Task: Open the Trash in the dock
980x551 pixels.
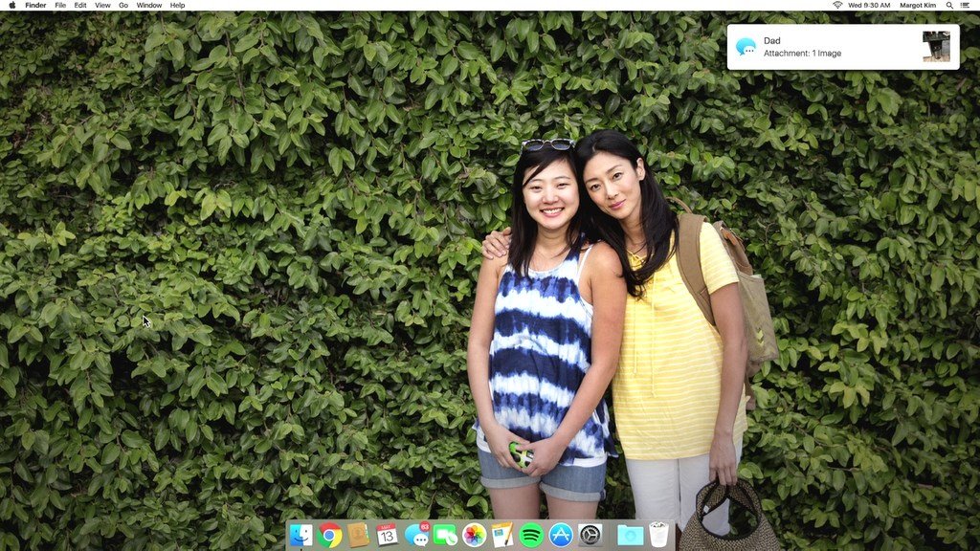Action: coord(658,535)
